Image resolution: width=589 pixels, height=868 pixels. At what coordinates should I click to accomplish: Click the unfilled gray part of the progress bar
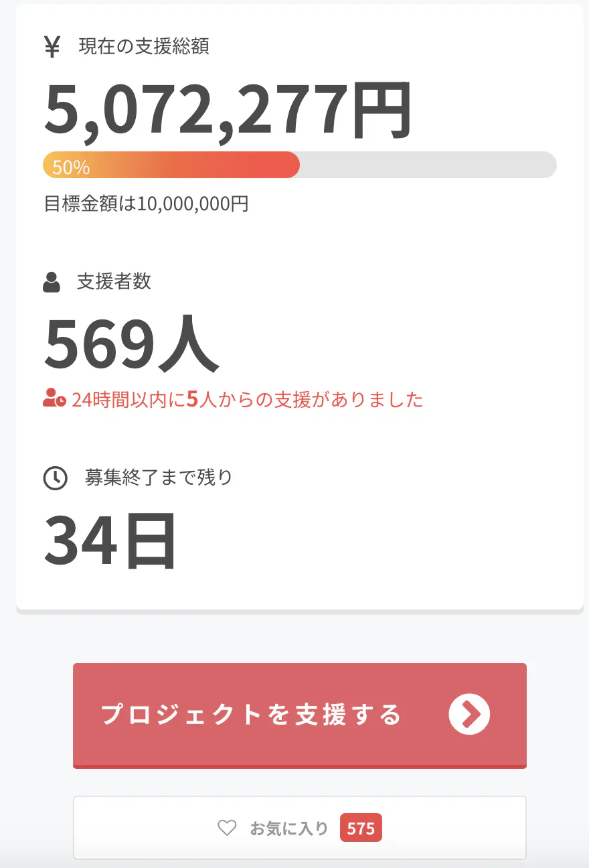tap(428, 165)
